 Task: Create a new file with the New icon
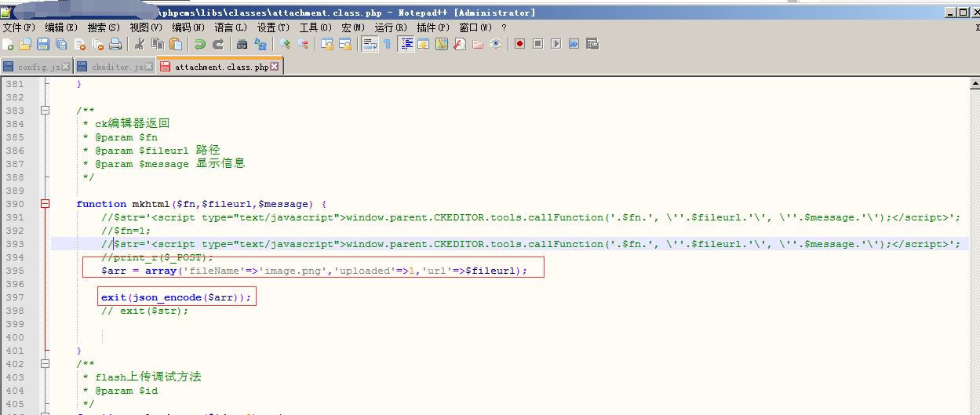[8, 44]
